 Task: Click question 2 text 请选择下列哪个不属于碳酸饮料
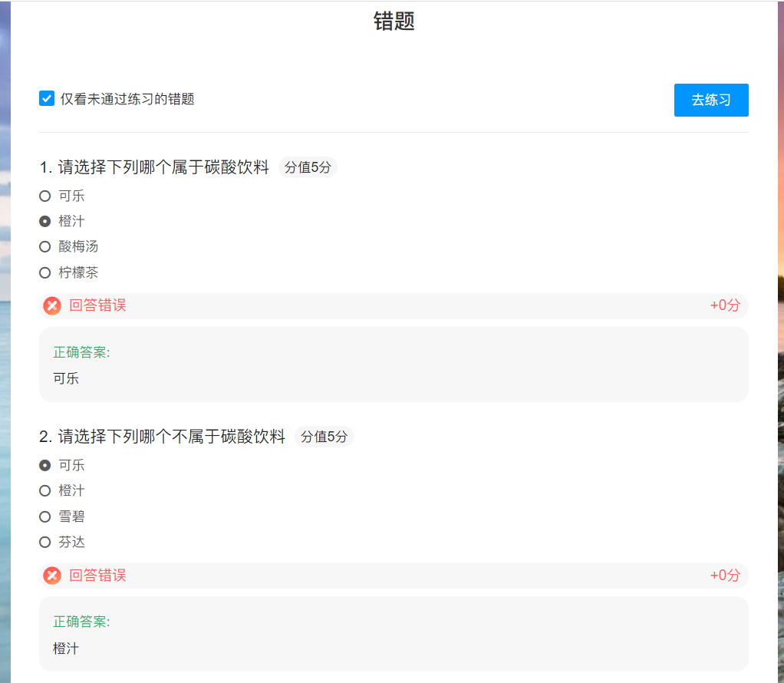[x=172, y=437]
